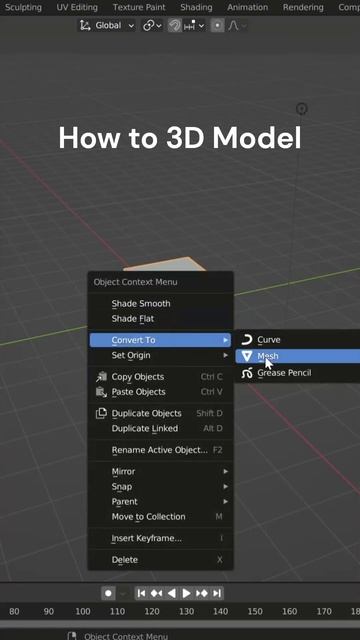Click the Paste Objects icon
The image size is (360, 640).
point(101,392)
